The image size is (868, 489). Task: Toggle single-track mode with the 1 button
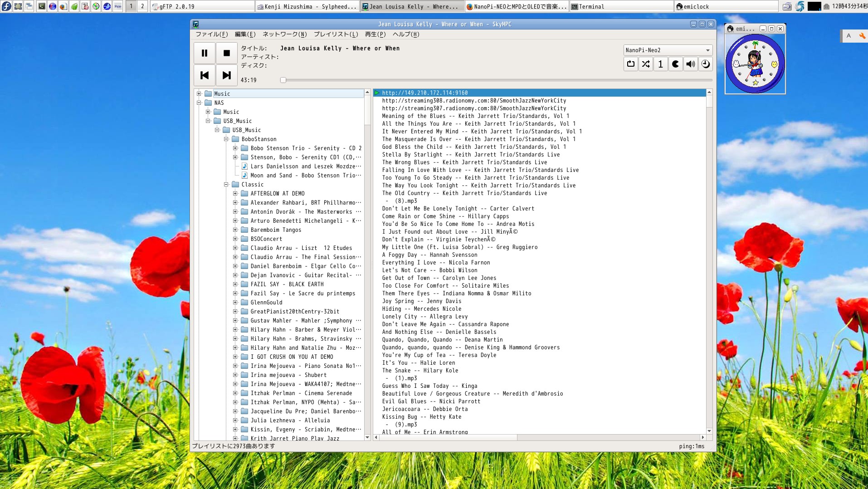pos(660,64)
